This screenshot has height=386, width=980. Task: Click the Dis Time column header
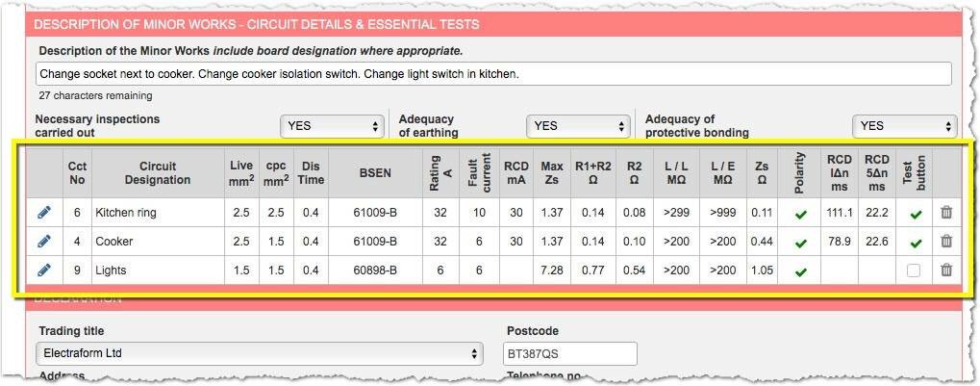click(311, 173)
